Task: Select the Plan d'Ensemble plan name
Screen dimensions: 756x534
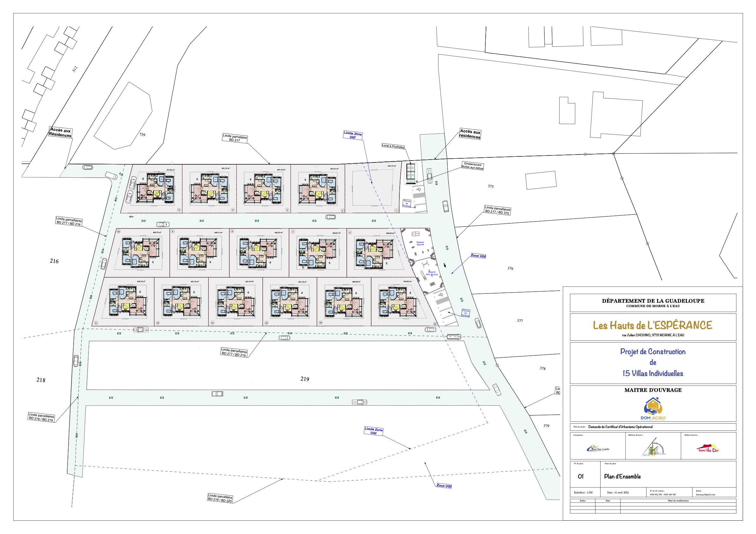Action: [x=622, y=476]
